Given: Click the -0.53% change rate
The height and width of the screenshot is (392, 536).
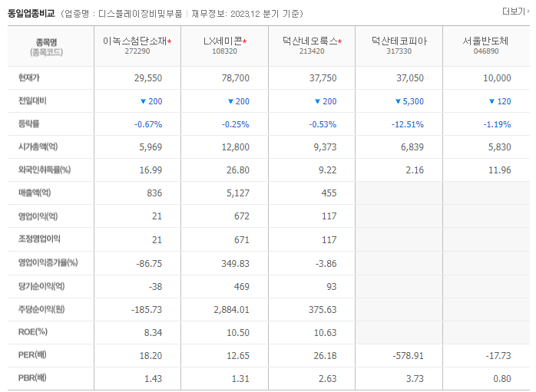Looking at the screenshot, I should pos(323,124).
